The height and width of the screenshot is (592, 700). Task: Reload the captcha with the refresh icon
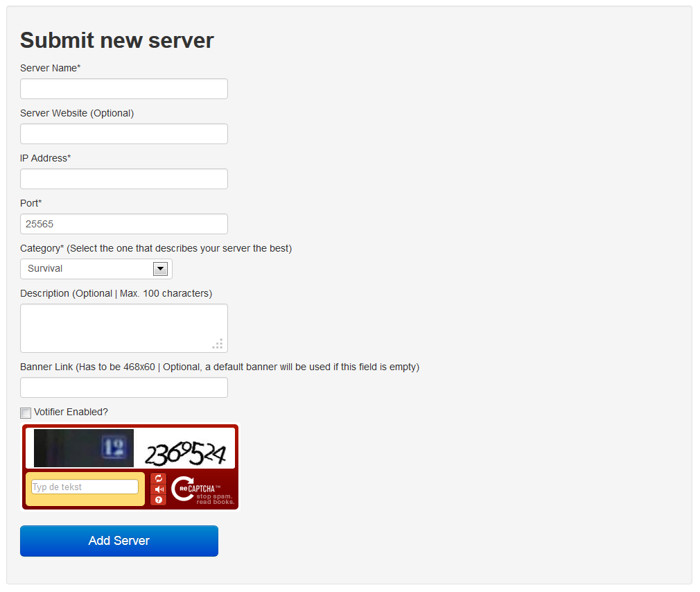(x=158, y=478)
